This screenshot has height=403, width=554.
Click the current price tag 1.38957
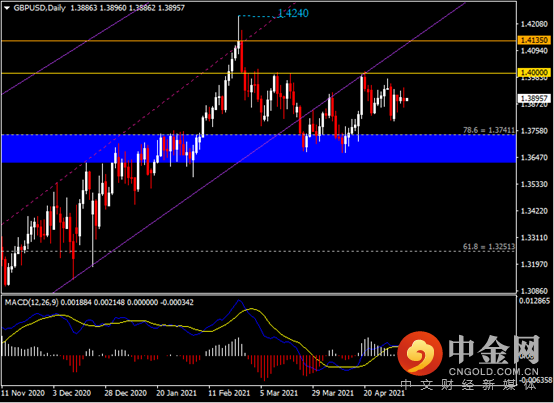coord(534,99)
